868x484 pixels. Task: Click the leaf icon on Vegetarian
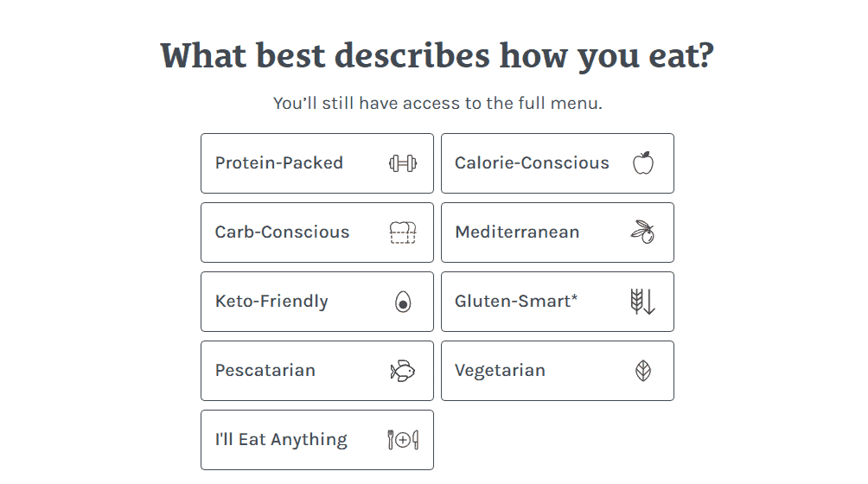click(x=642, y=371)
